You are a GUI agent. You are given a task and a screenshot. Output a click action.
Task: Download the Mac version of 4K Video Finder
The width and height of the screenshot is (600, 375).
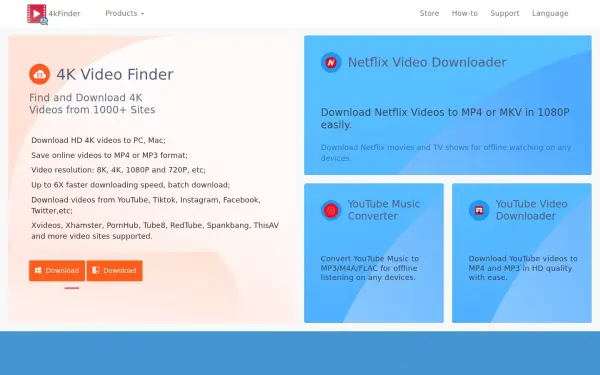pos(114,271)
